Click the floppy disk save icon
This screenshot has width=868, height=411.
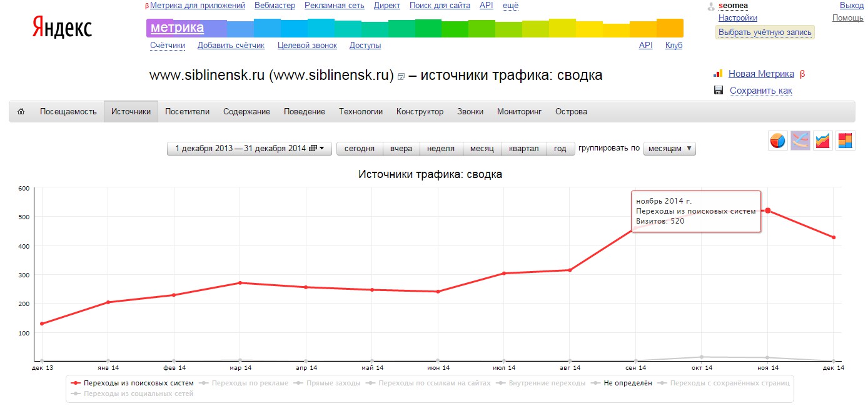719,91
